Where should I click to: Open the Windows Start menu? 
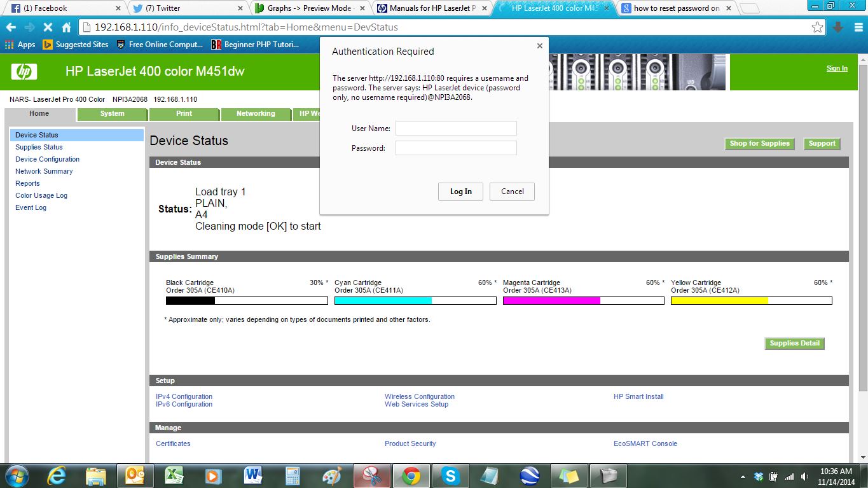(x=16, y=475)
